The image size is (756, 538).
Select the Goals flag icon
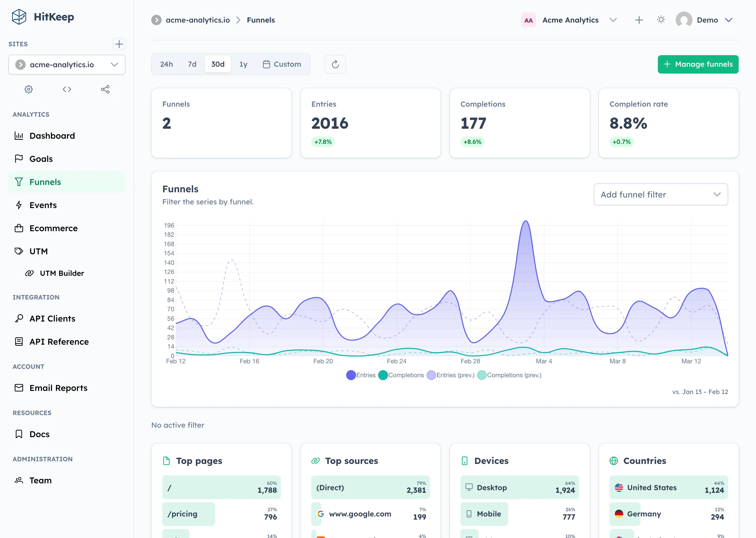tap(19, 159)
